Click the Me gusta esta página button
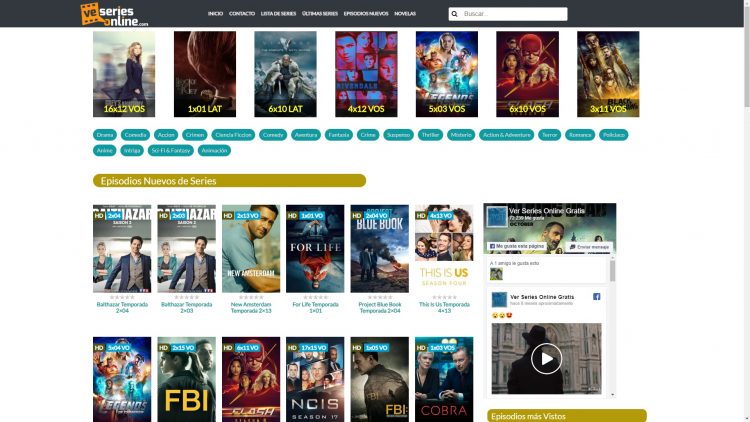This screenshot has height=422, width=750. tap(517, 246)
